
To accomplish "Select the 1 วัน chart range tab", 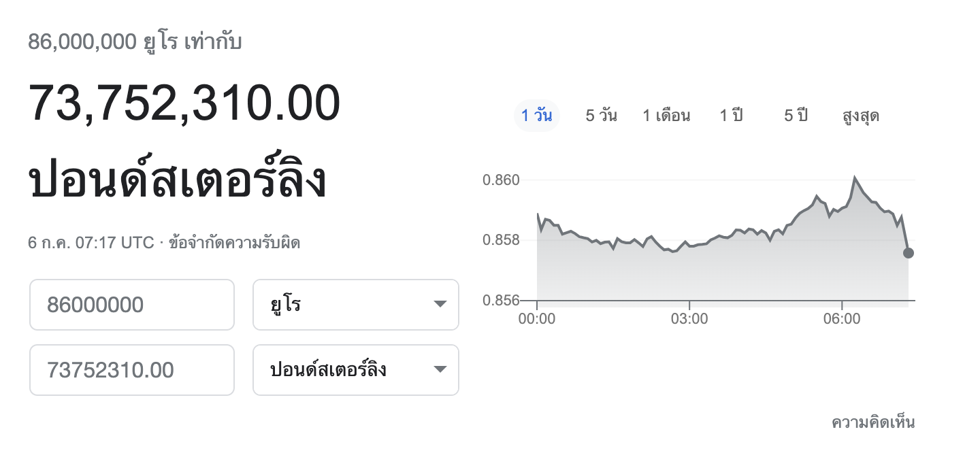I will (x=536, y=116).
